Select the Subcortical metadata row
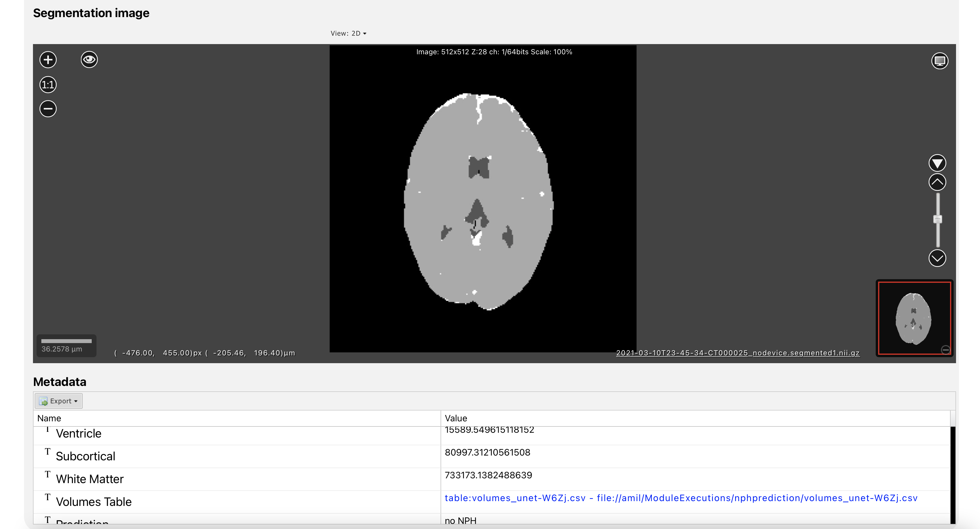 pos(85,456)
